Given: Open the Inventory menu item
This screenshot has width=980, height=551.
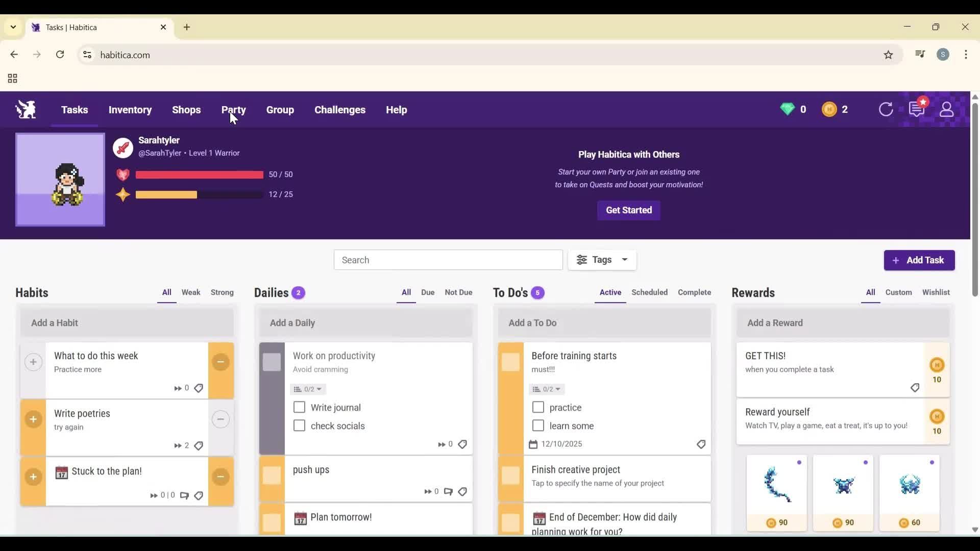Looking at the screenshot, I should [x=130, y=110].
